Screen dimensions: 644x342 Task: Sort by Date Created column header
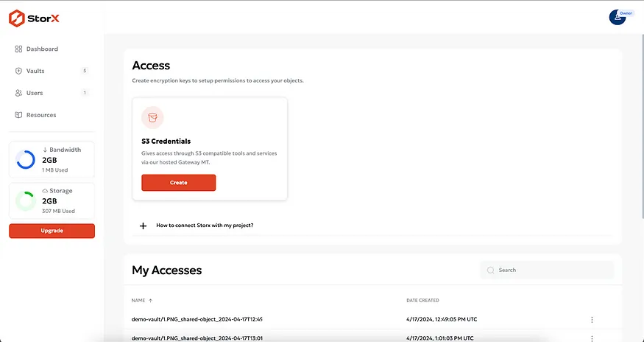point(422,301)
